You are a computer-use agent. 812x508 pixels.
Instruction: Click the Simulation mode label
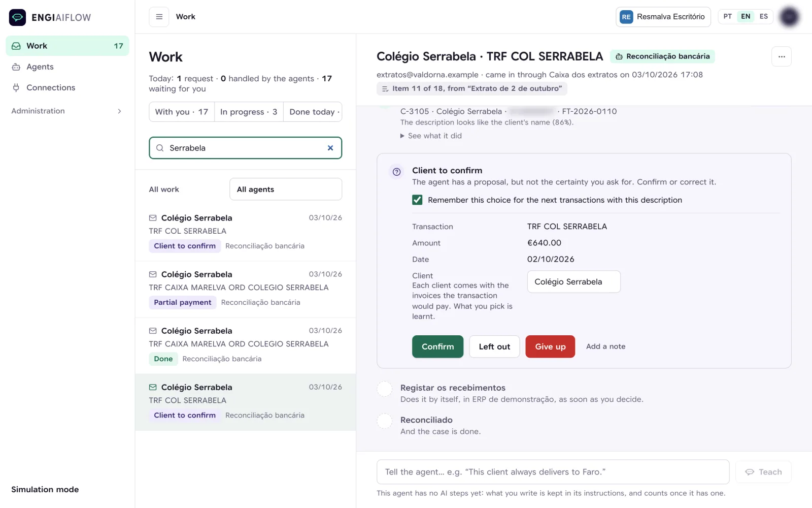click(x=45, y=489)
